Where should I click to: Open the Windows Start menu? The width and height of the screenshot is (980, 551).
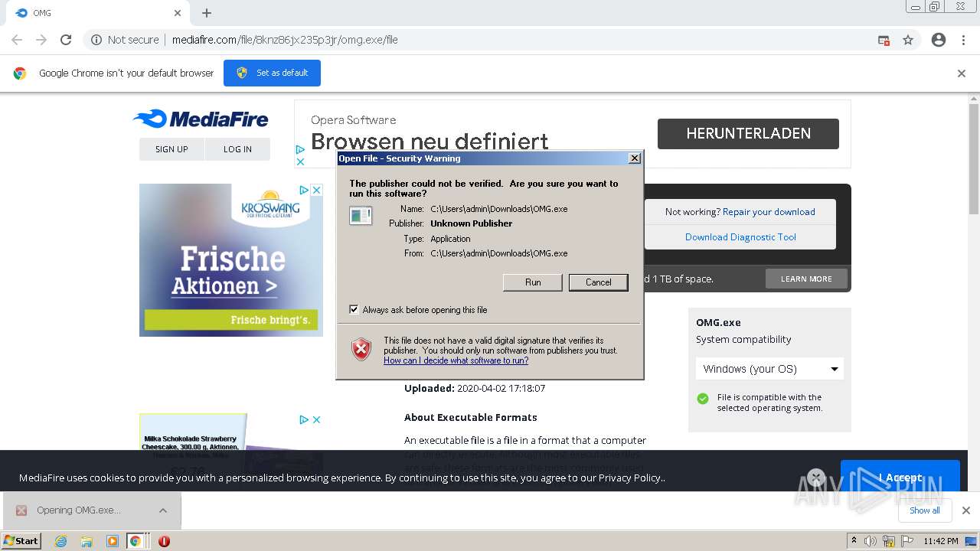[x=21, y=540]
